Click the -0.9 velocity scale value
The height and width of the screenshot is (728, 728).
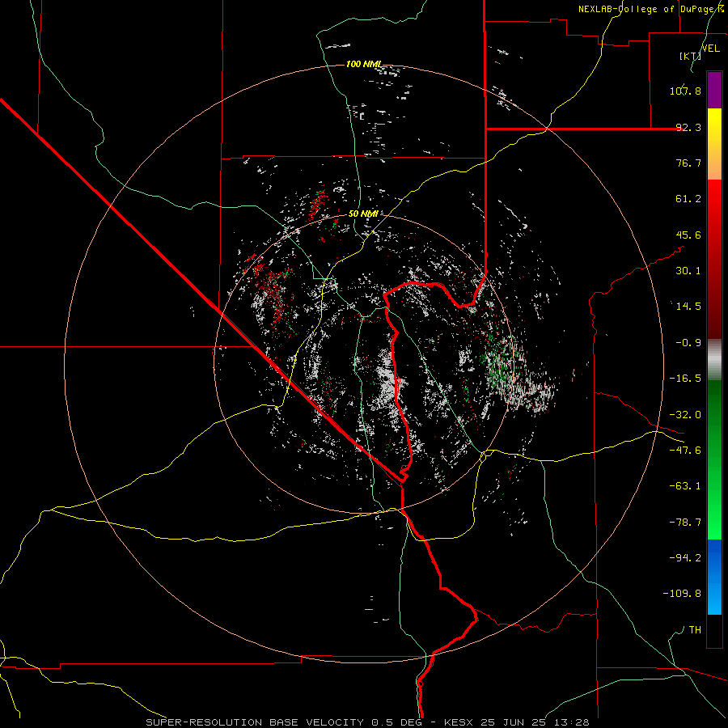(x=688, y=343)
